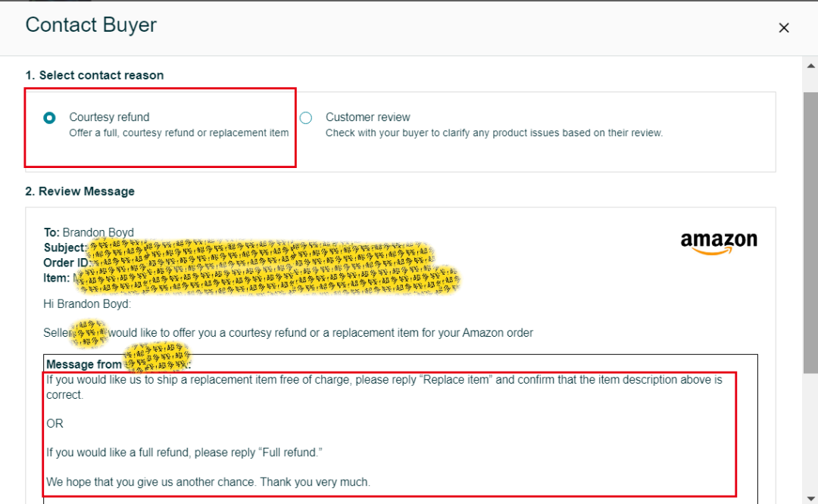818x504 pixels.
Task: Click the 'Replace item' instruction paragraph
Action: pyautogui.click(x=384, y=387)
